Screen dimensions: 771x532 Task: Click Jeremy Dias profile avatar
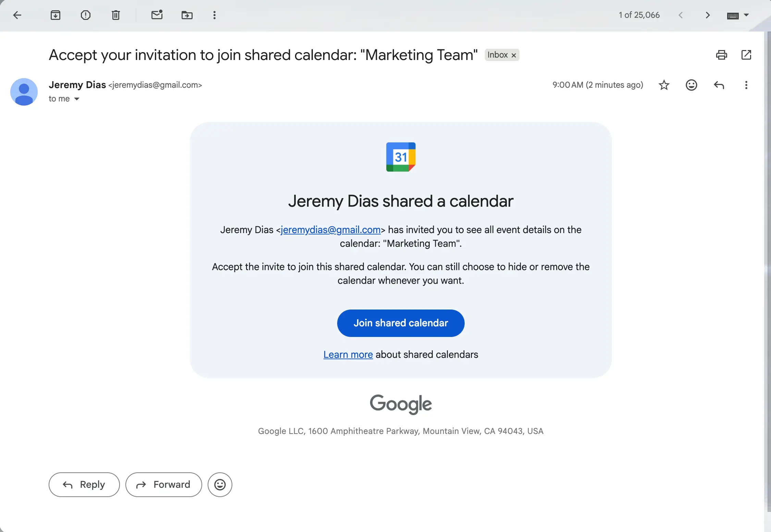click(24, 92)
